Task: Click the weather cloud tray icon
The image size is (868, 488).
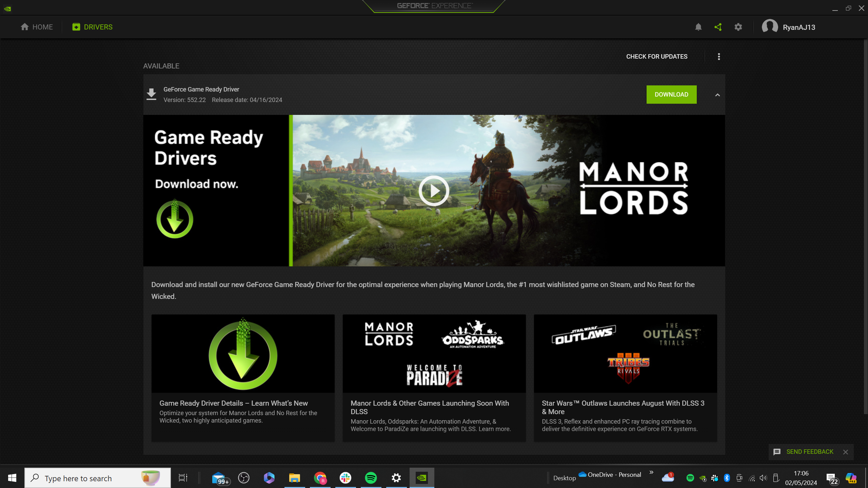Action: (x=668, y=477)
